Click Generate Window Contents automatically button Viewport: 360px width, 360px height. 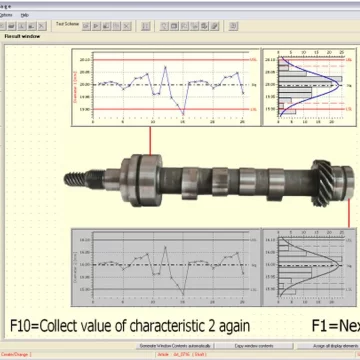(x=175, y=346)
